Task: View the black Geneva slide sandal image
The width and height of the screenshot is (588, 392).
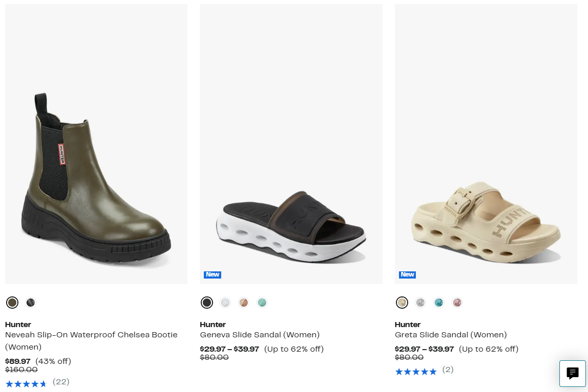Action: coord(291,225)
